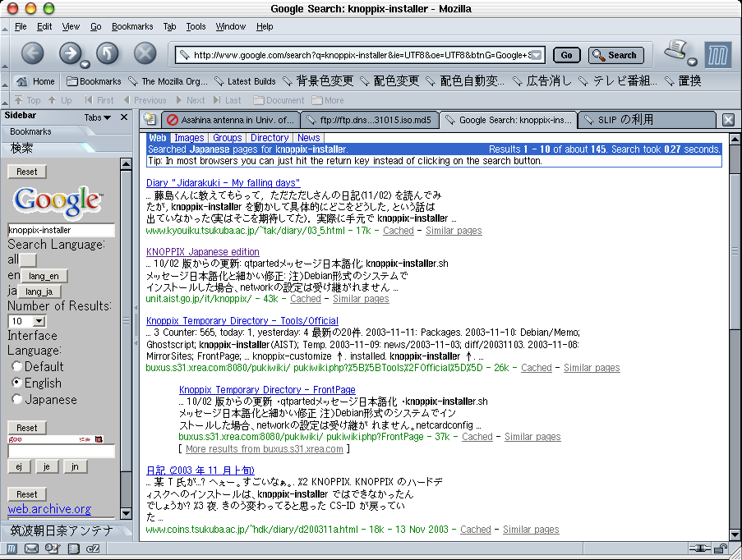Click the Mozilla throbber logo
Viewport: 742px width, 560px height.
(718, 55)
